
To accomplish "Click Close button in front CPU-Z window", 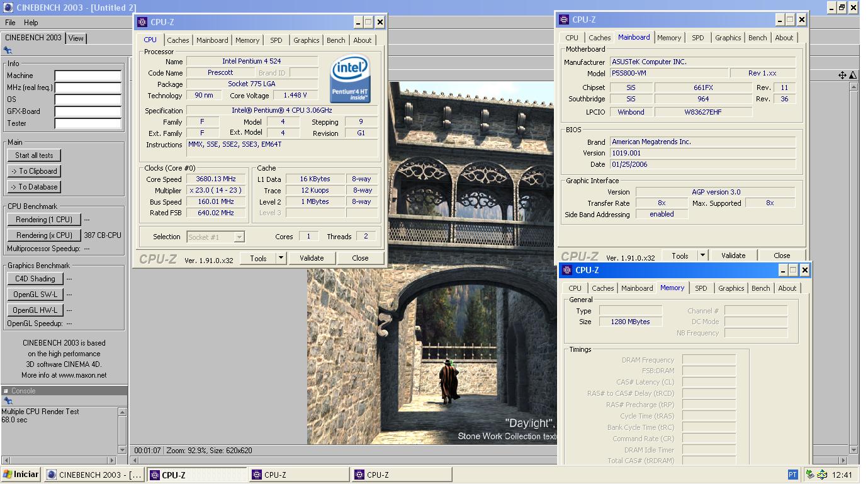I will 360,258.
